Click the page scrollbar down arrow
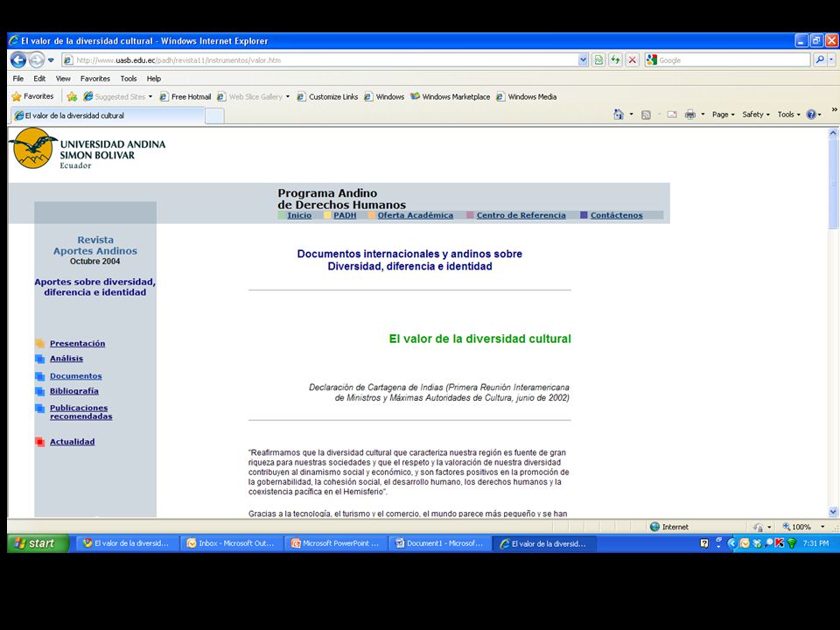The height and width of the screenshot is (630, 840). [x=833, y=512]
